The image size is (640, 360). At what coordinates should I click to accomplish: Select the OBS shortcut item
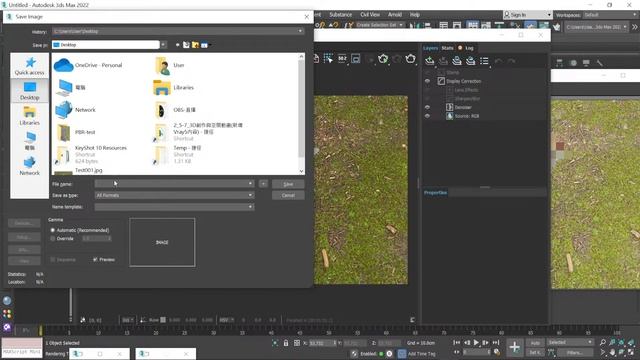point(175,110)
